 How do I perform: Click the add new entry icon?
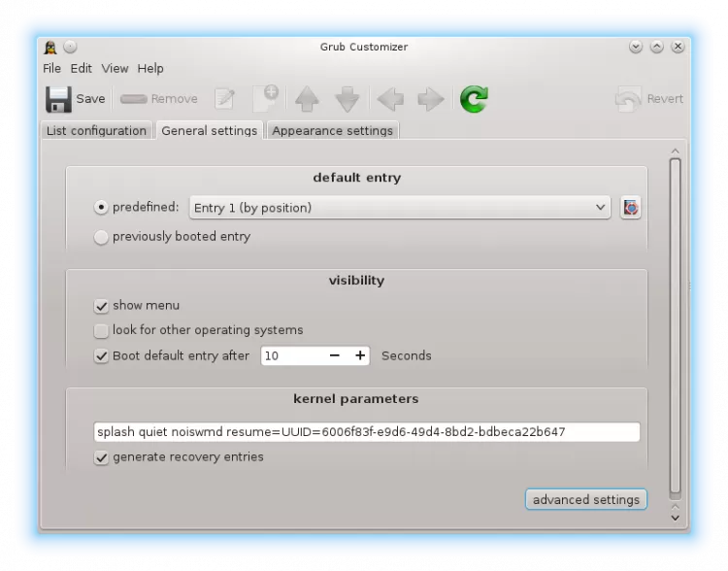266,98
